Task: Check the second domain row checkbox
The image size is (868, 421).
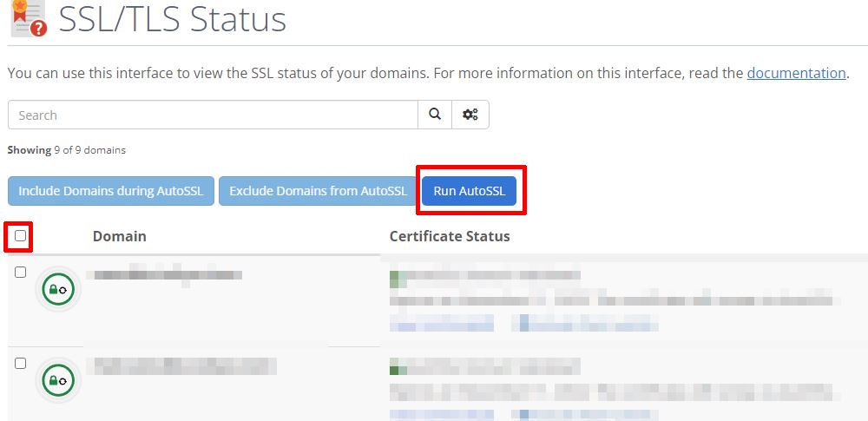Action: [21, 364]
